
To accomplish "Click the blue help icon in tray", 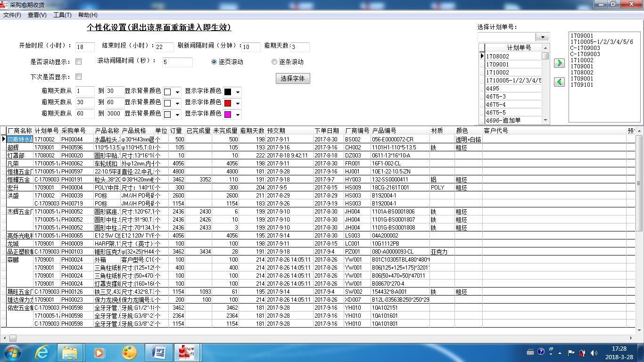I will [x=541, y=352].
